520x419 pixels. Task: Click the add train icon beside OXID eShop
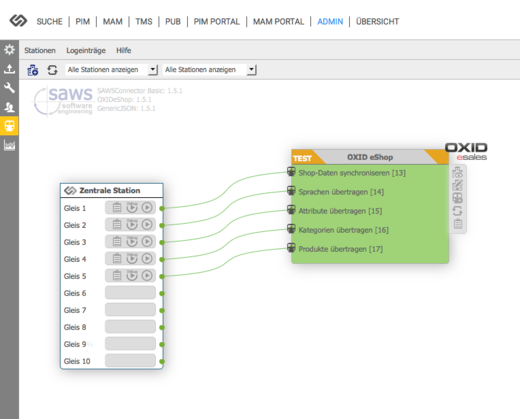(x=458, y=198)
